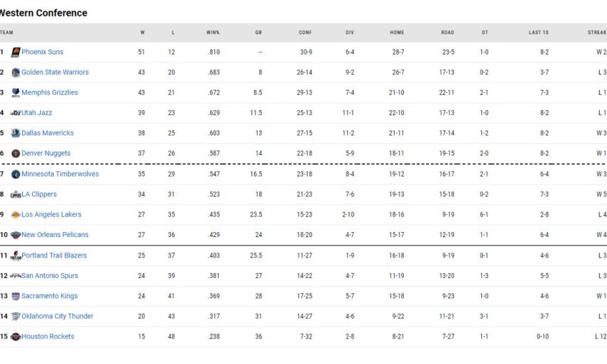Click the Memphis Grizzlies logo icon

click(x=16, y=92)
